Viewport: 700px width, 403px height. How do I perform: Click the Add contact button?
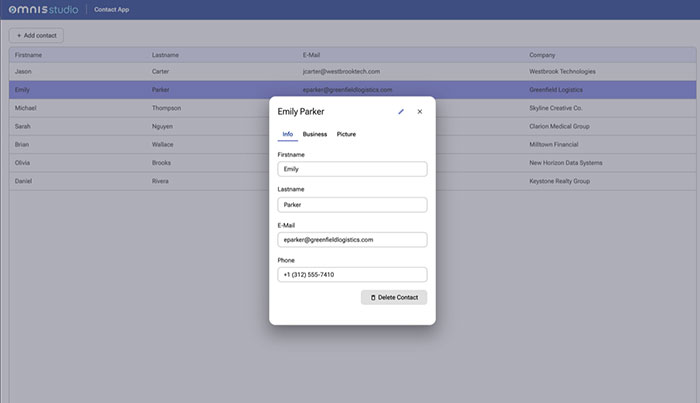pos(36,35)
